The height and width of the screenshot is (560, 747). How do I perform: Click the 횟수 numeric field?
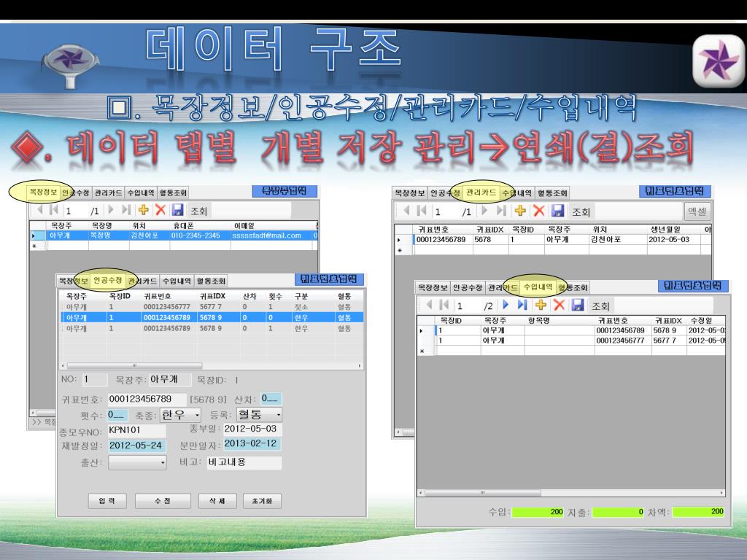(117, 415)
